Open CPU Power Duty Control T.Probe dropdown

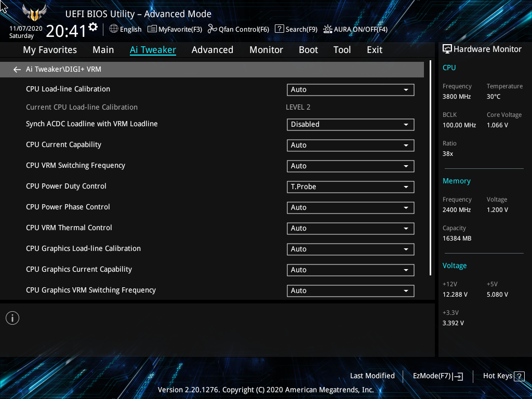click(350, 187)
